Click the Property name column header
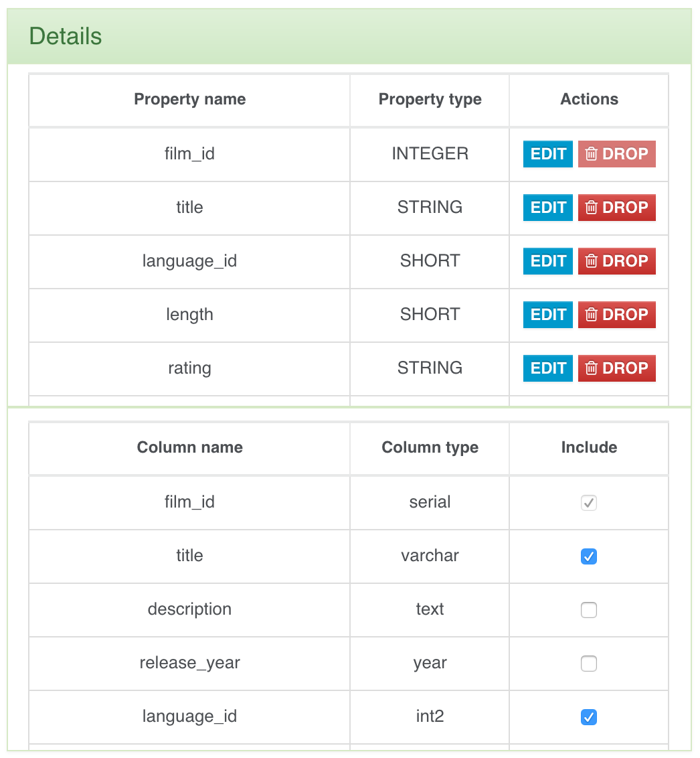700x758 pixels. (x=189, y=100)
